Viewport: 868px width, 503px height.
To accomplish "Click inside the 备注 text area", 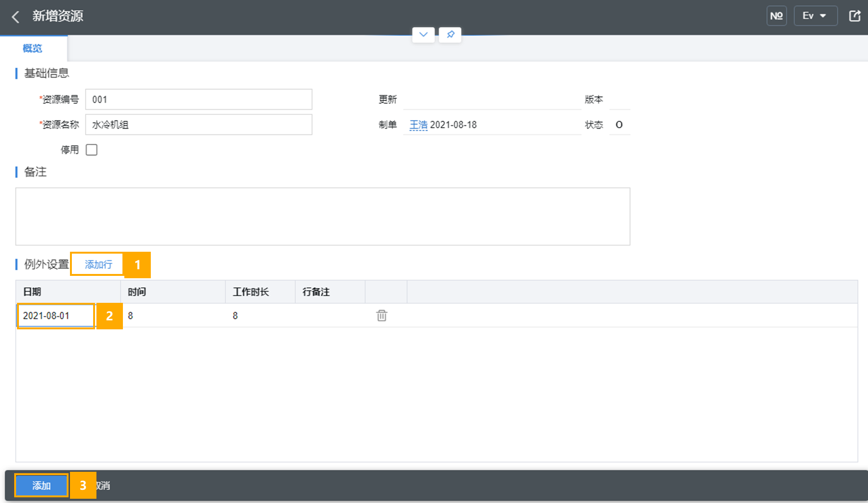I will click(x=323, y=217).
